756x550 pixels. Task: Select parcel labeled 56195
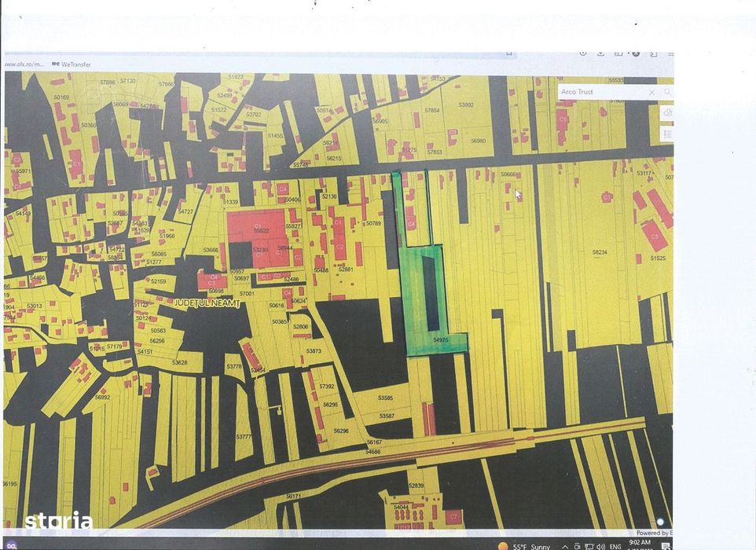[x=9, y=484]
